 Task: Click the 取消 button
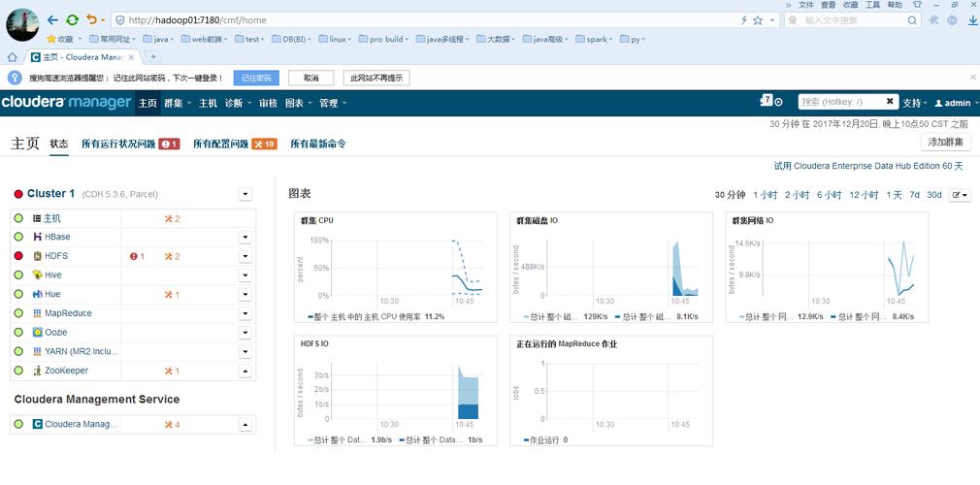(x=310, y=79)
